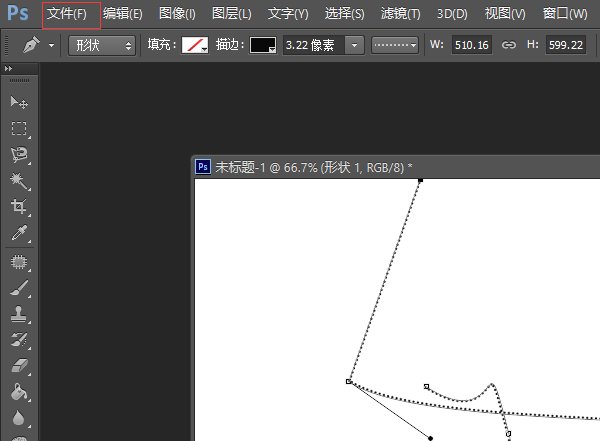The image size is (600, 441).
Task: Click the 3.22 像素 stroke width field
Action: click(314, 45)
